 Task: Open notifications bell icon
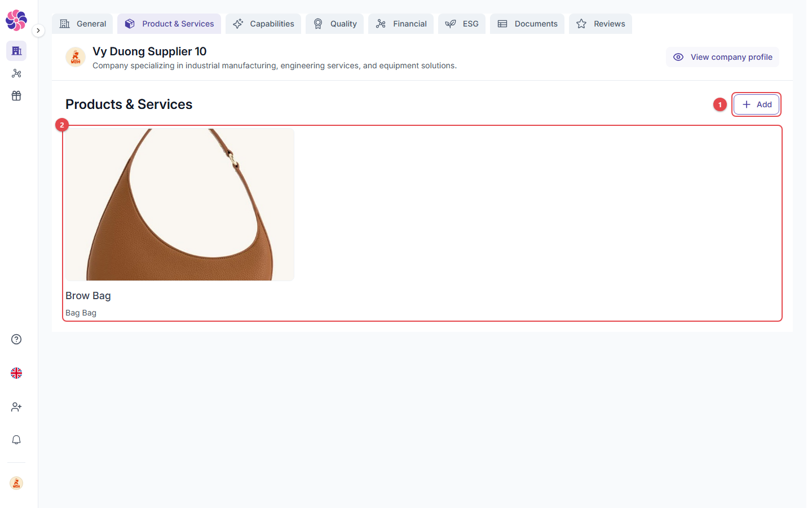click(x=16, y=440)
